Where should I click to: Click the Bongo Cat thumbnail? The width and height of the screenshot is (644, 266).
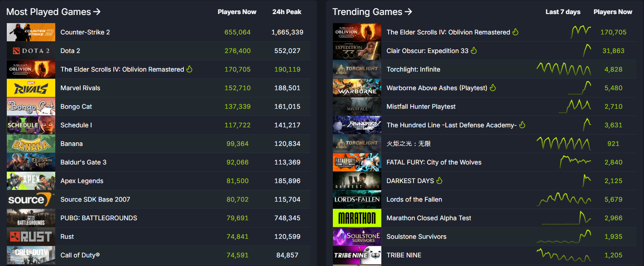tap(31, 106)
